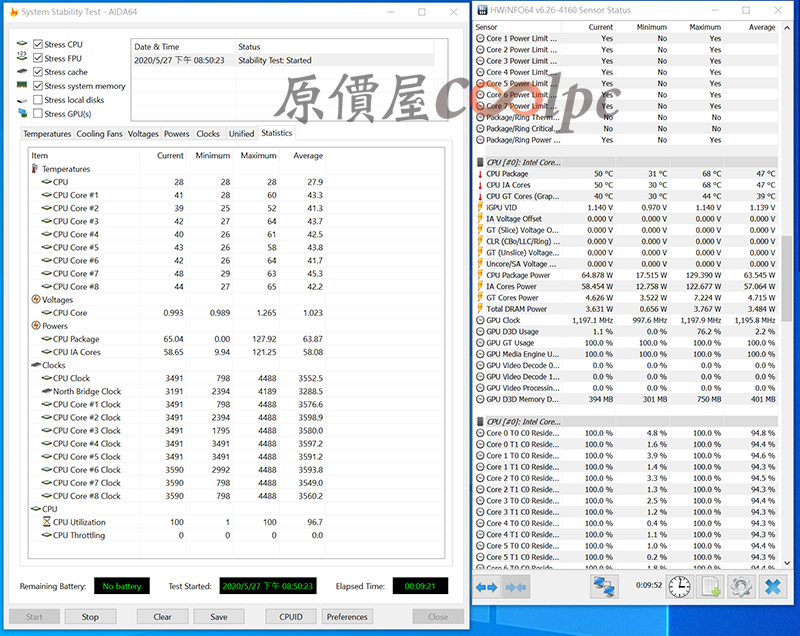800x636 pixels.
Task: Select the IA Cores Power row
Action: coord(627,287)
